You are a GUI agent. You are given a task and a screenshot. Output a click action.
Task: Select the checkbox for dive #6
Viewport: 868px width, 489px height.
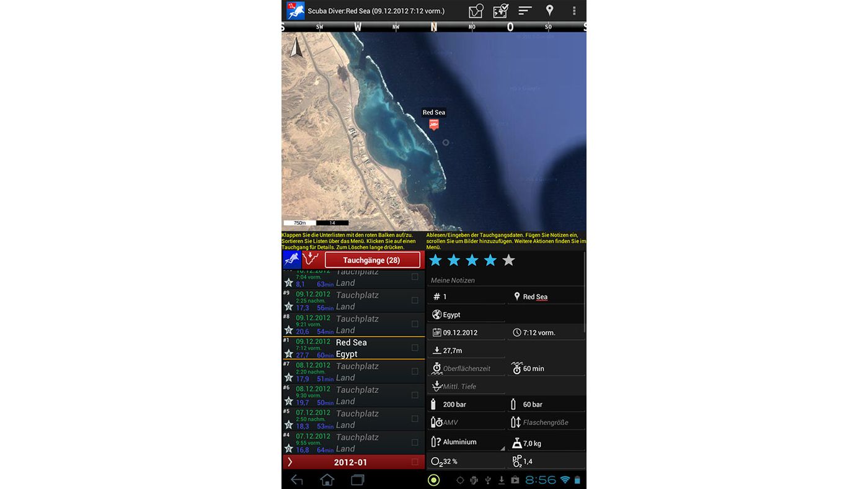click(x=415, y=395)
